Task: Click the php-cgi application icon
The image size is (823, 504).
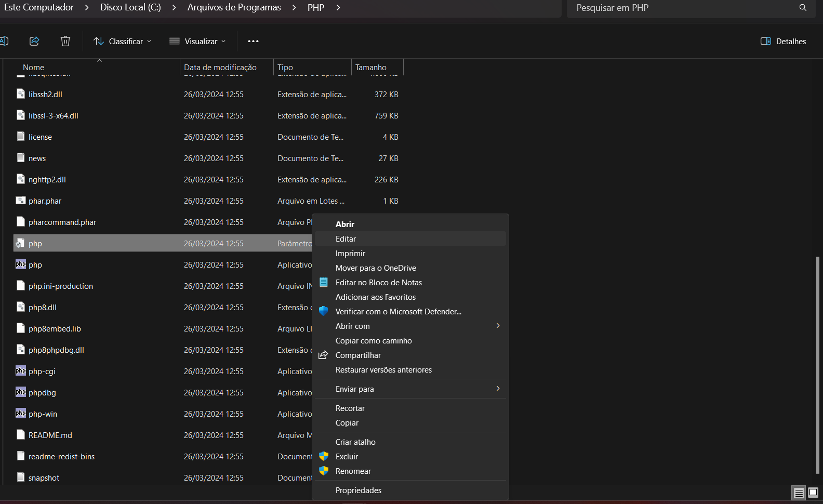Action: 21,371
